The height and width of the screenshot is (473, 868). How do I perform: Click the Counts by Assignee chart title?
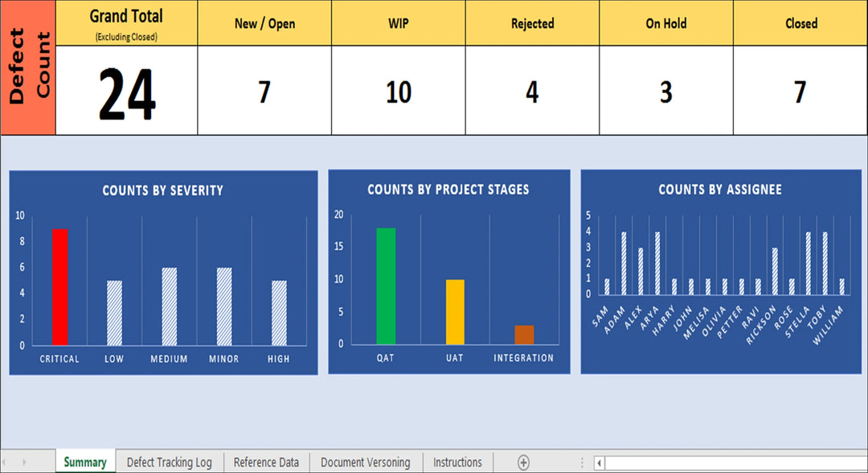coord(719,190)
